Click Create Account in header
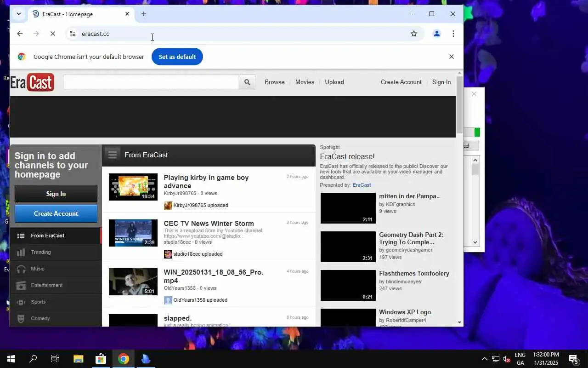The width and height of the screenshot is (588, 368). point(401,82)
